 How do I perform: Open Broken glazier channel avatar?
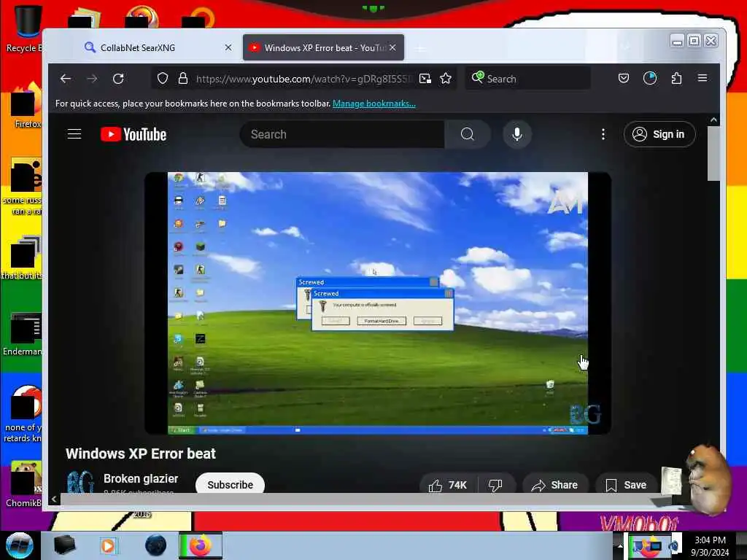80,482
